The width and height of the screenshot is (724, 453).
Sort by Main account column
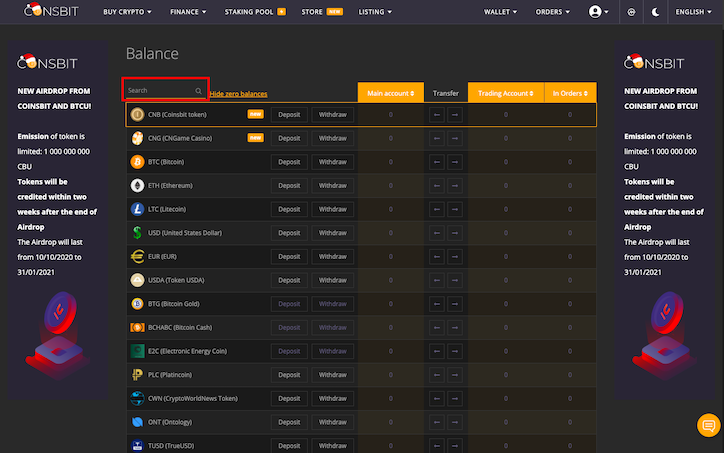(391, 93)
